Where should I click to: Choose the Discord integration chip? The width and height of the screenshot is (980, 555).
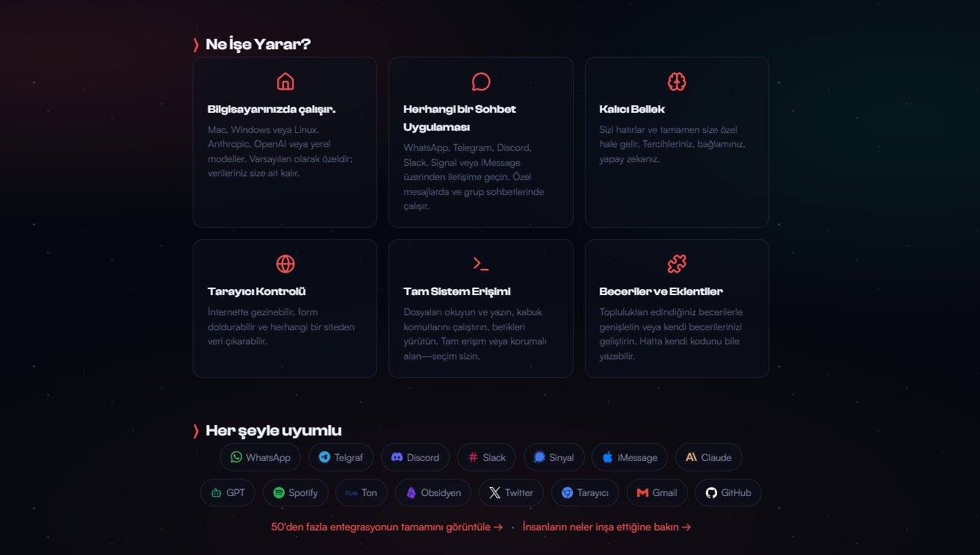(415, 457)
